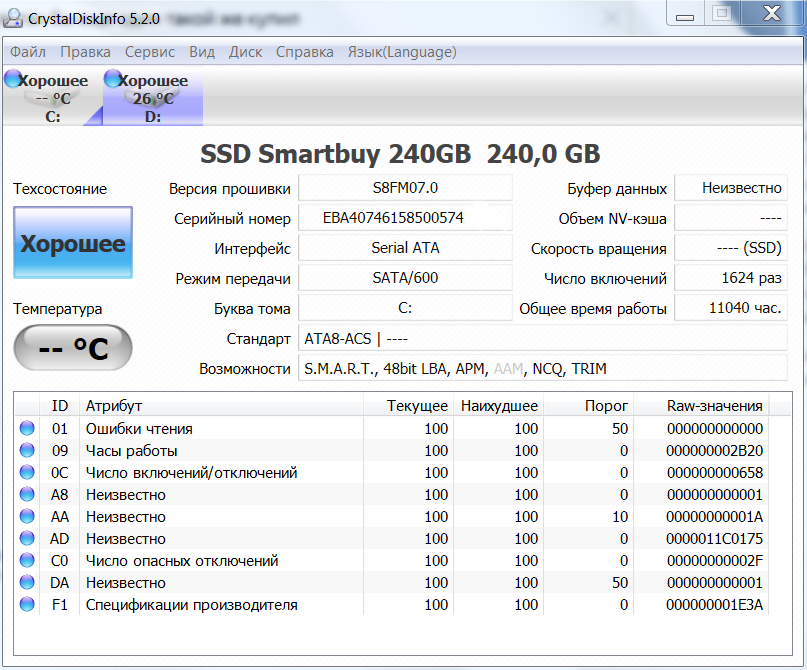Select the Ошибки чтения attribute row
Viewport: 807px width, 670px height.
point(392,428)
